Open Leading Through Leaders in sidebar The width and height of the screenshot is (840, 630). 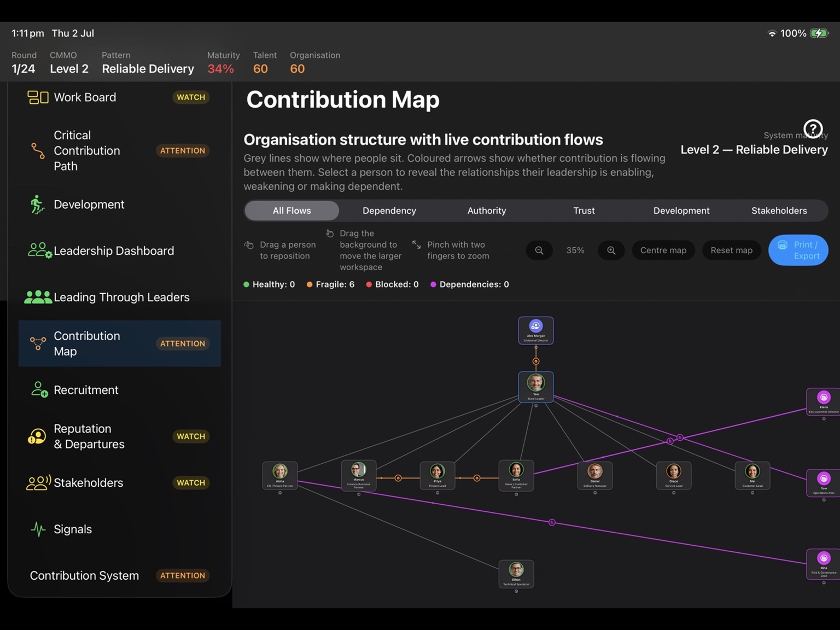(x=119, y=297)
